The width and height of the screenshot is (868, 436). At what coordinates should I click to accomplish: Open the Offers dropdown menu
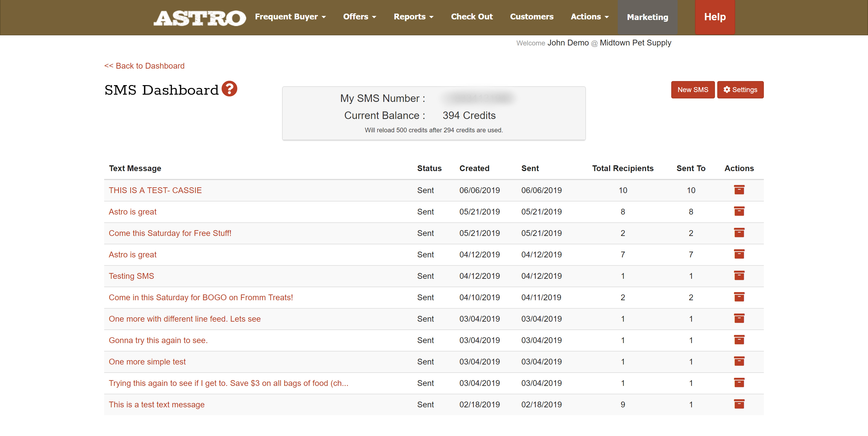pos(359,17)
